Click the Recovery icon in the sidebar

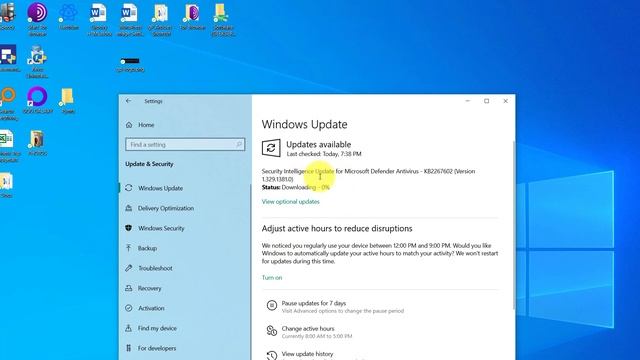pos(129,288)
